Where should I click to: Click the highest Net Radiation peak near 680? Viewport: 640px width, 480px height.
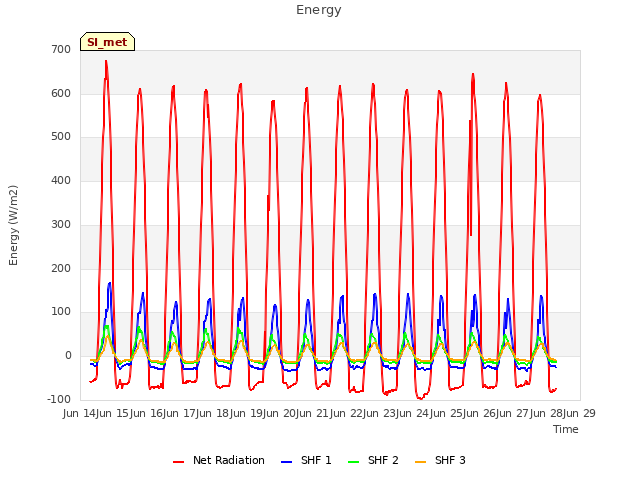click(106, 61)
